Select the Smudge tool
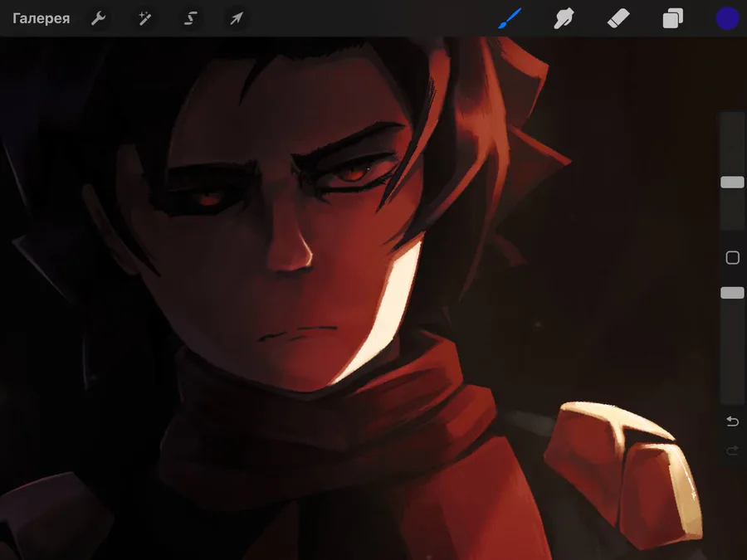This screenshot has width=747, height=560. tap(564, 18)
